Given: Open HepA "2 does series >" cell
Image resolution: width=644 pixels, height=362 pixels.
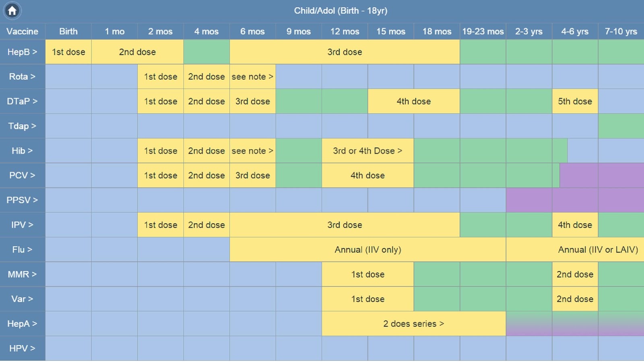Looking at the screenshot, I should click(x=413, y=324).
